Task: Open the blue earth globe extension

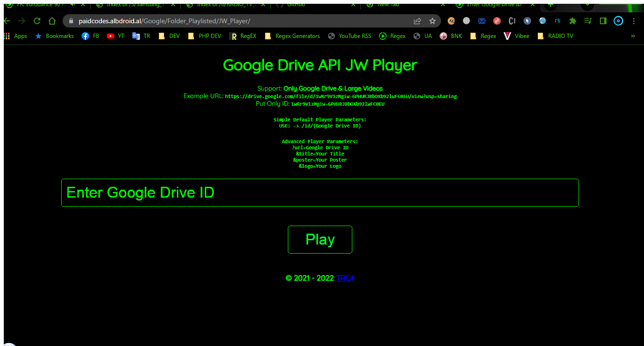Action: pos(543,21)
